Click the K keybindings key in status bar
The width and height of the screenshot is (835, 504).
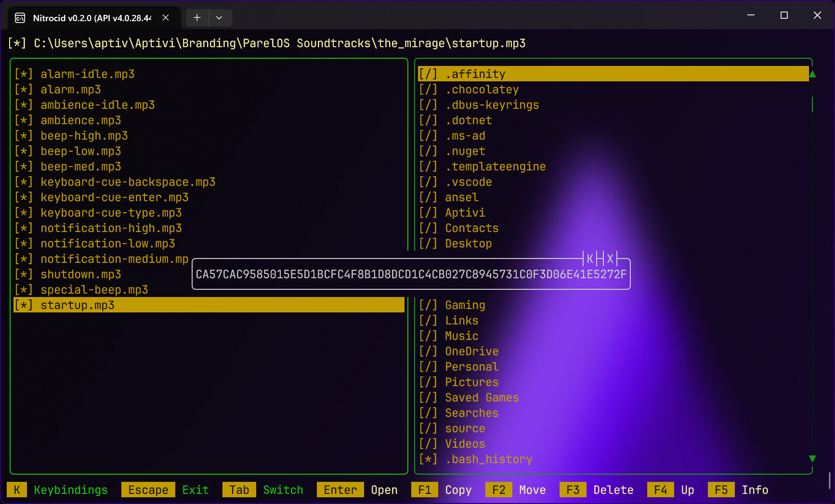click(x=17, y=490)
